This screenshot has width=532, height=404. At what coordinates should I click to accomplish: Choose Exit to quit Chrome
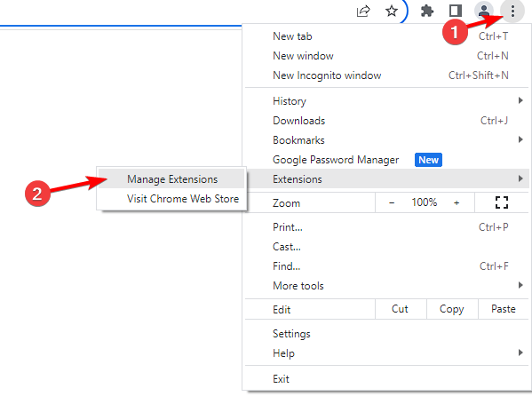[386, 378]
